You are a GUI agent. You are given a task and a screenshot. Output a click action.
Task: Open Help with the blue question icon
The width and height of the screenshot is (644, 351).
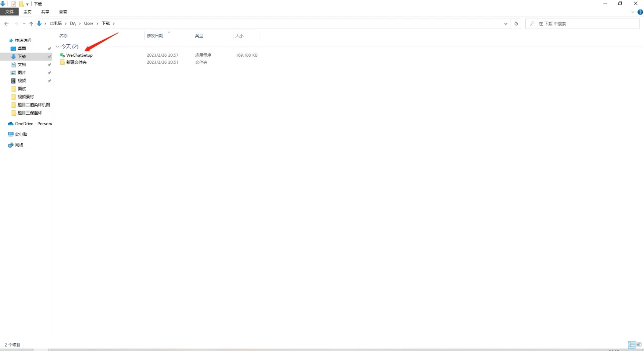(639, 12)
